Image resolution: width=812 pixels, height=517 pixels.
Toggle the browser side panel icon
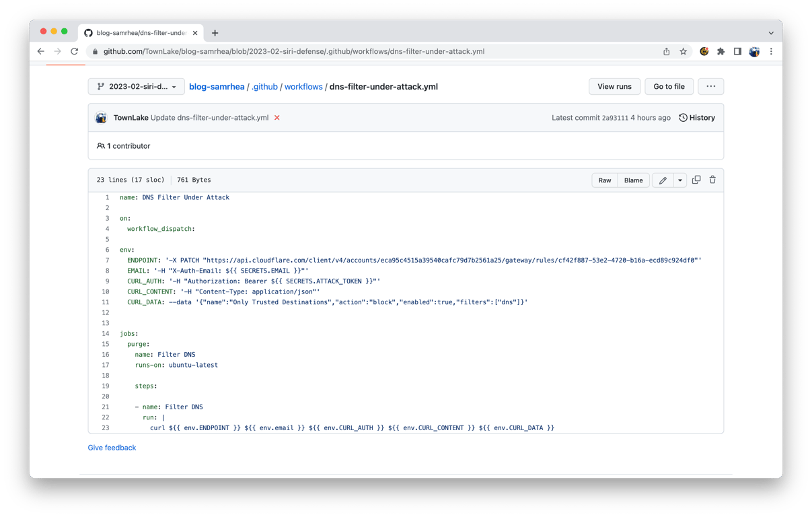click(737, 51)
